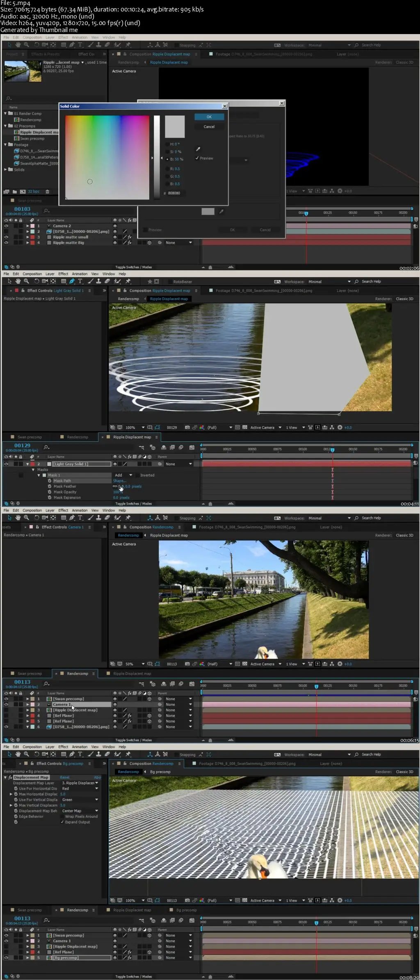Click the hex color field showing 808080
The height and width of the screenshot is (980, 420).
pos(174,193)
